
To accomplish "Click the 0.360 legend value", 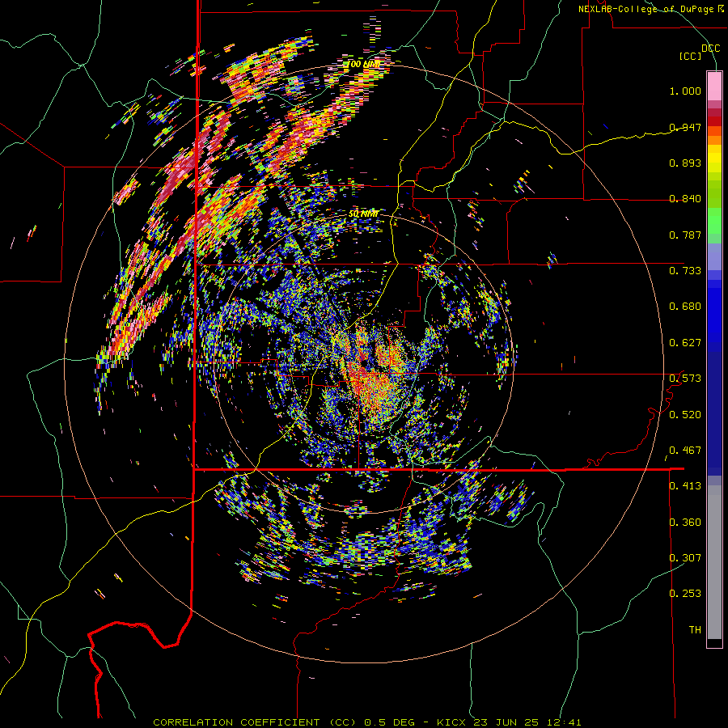I will (685, 523).
